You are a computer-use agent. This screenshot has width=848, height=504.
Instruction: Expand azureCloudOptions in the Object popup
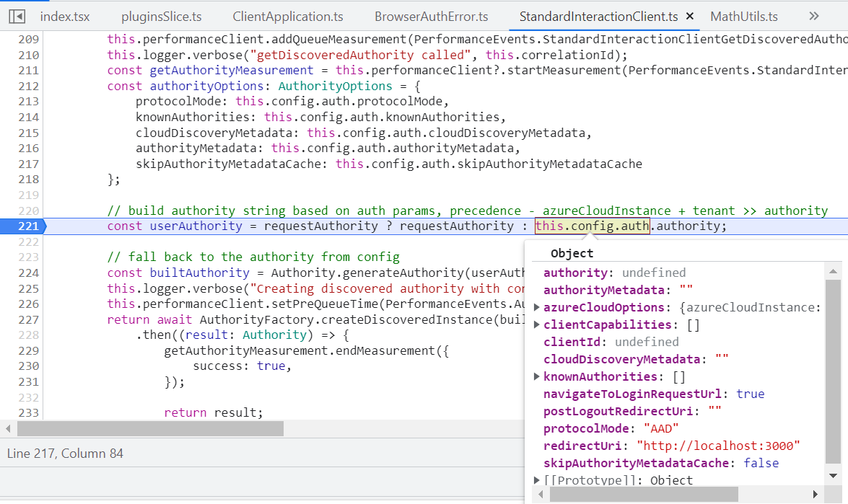537,307
